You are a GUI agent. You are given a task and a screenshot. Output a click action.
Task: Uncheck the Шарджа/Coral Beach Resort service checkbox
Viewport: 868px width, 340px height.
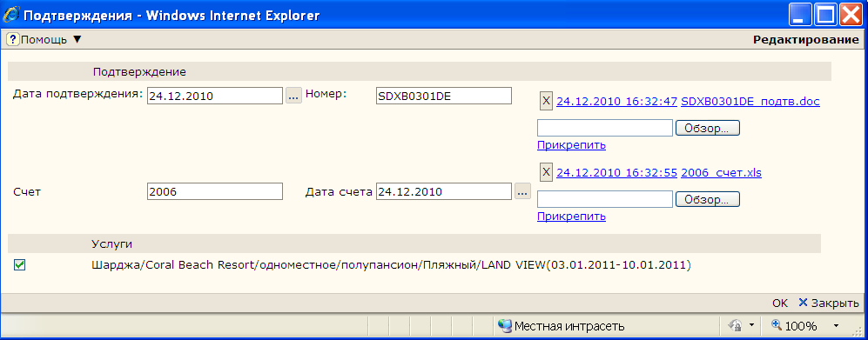[20, 266]
